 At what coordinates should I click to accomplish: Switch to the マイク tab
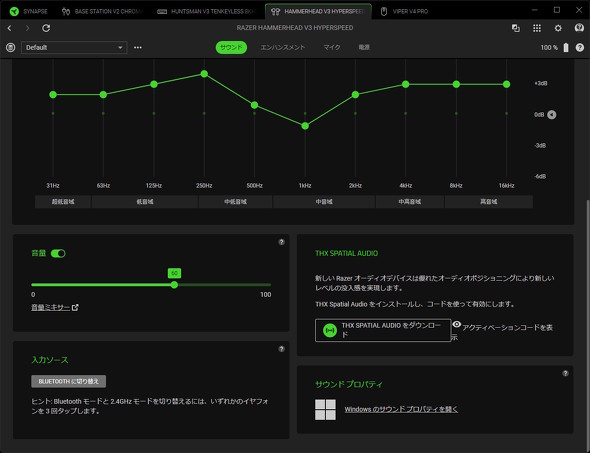pos(332,47)
